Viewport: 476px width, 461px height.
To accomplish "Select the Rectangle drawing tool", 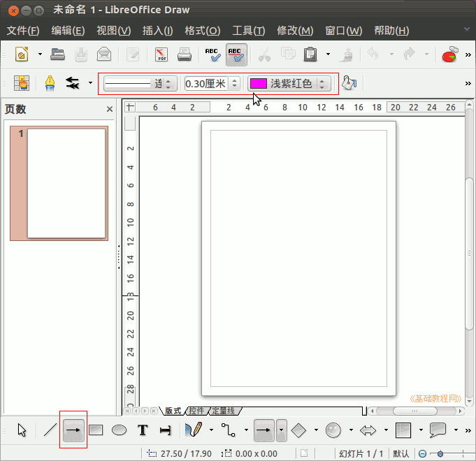I will (96, 430).
